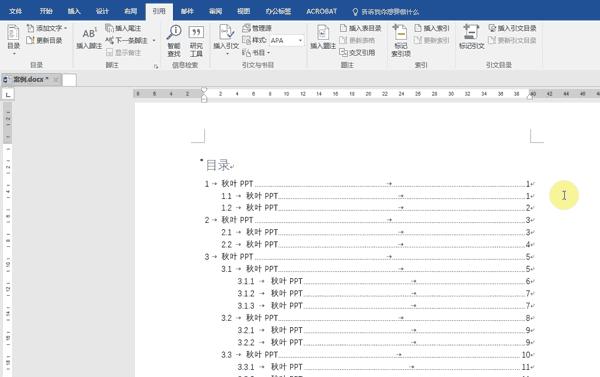600x377 pixels.
Task: Open 管理源 source manager
Action: tap(257, 28)
